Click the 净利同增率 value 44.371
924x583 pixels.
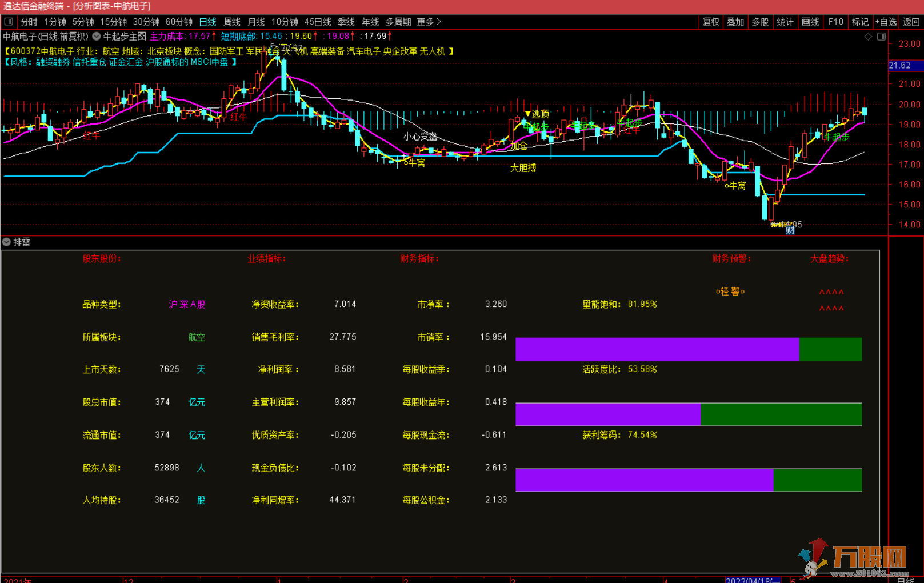[343, 500]
